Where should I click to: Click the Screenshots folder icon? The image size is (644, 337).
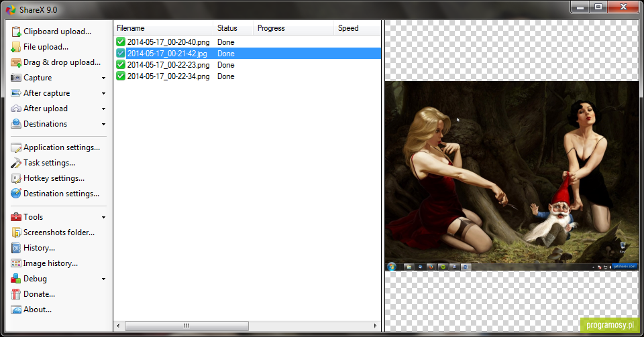coord(16,232)
